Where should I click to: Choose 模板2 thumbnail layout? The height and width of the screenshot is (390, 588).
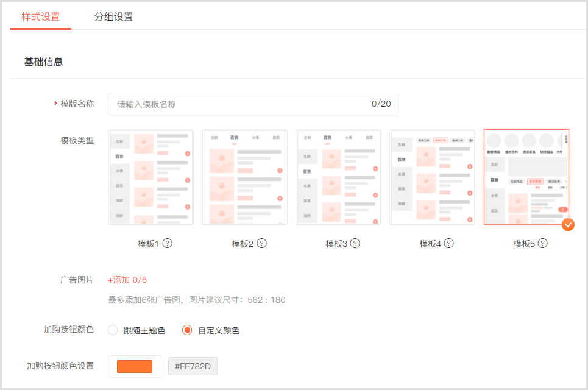point(244,177)
